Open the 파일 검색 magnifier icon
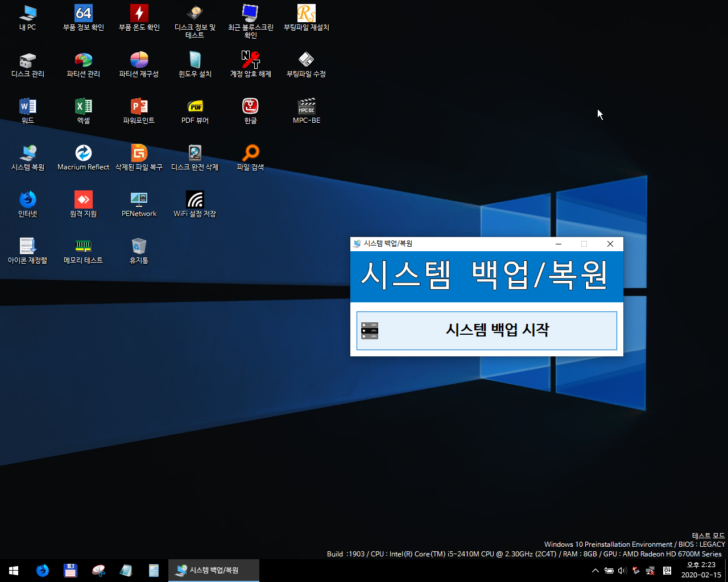The image size is (728, 582). coord(251,157)
